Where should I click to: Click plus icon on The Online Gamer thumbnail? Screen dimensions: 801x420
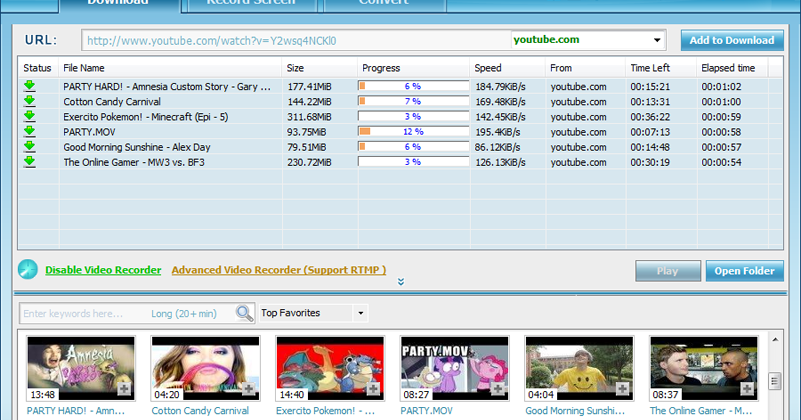tap(747, 389)
